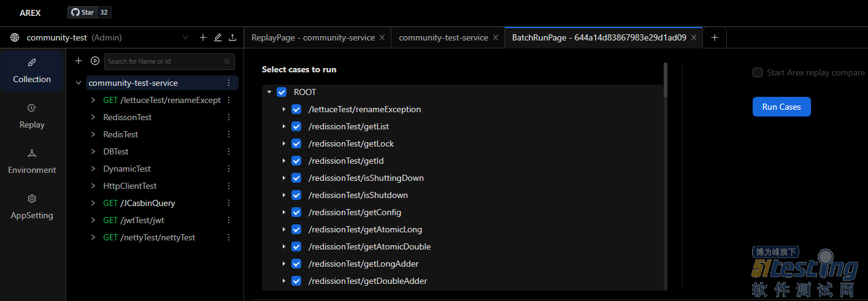Enable Start Arex replay compare checkbox
The height and width of the screenshot is (301, 868).
coord(758,72)
